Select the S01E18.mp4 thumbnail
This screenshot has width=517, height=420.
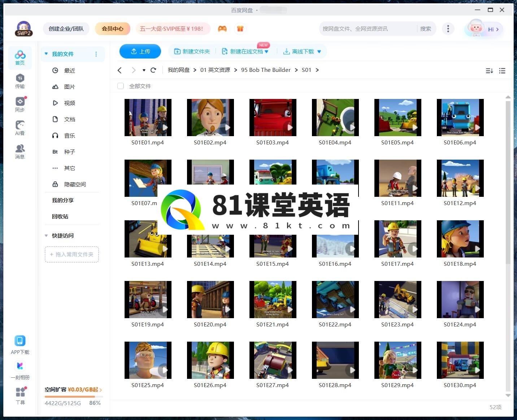[x=460, y=239]
